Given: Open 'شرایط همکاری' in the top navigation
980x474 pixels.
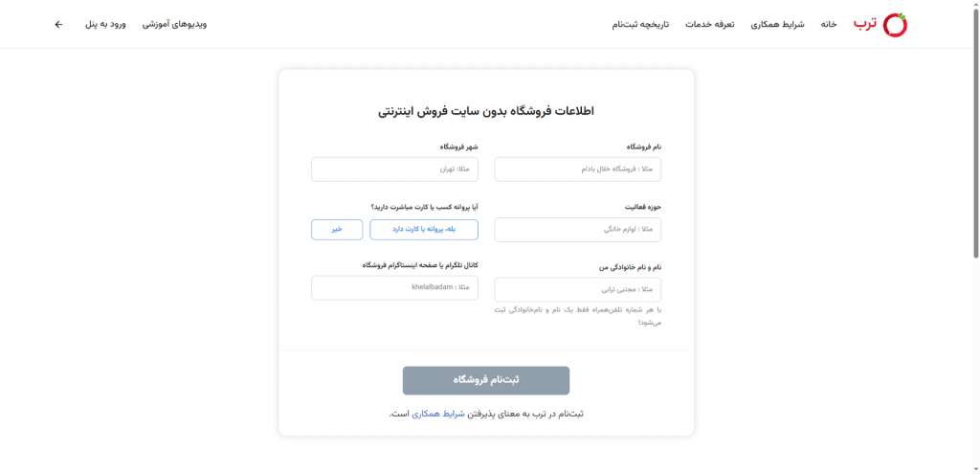Looking at the screenshot, I should point(778,25).
